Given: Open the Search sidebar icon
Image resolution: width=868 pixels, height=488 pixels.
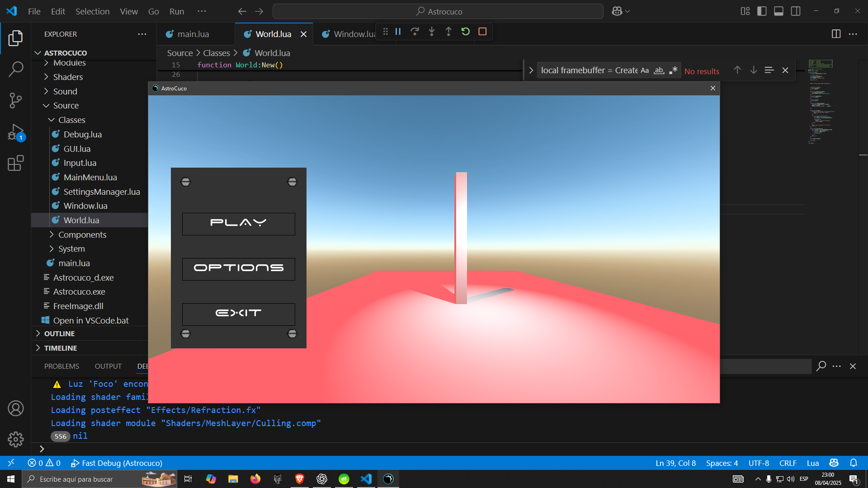Looking at the screenshot, I should click(16, 69).
